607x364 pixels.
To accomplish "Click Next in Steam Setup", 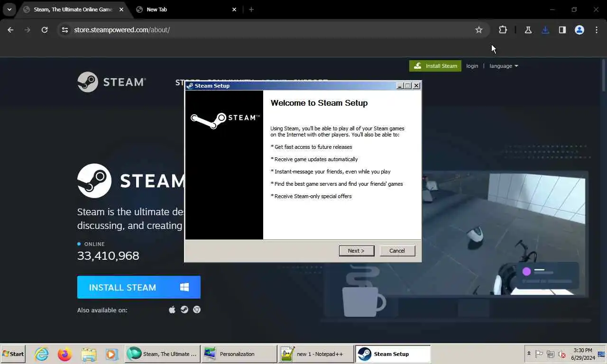I will click(x=356, y=251).
